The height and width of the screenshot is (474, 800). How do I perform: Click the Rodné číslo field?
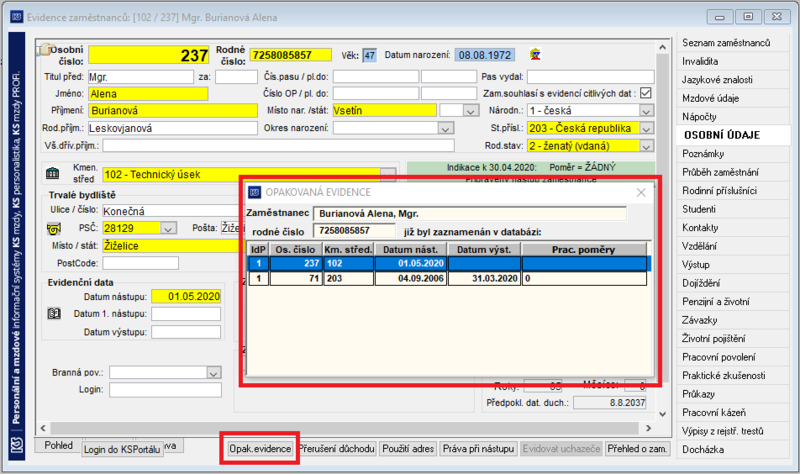click(x=290, y=55)
